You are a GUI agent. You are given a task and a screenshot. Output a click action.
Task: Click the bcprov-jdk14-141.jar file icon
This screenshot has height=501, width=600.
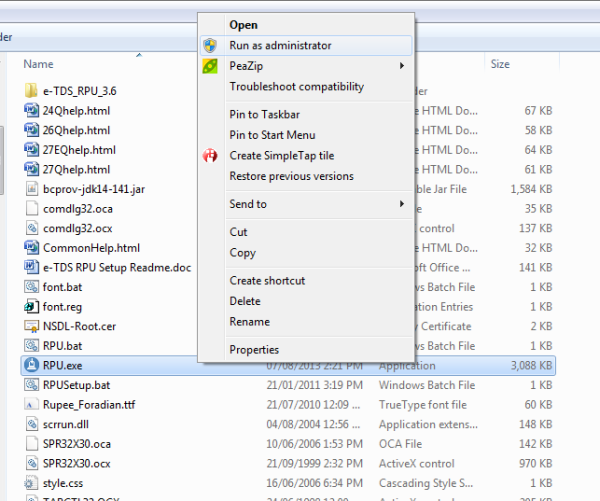pos(31,188)
